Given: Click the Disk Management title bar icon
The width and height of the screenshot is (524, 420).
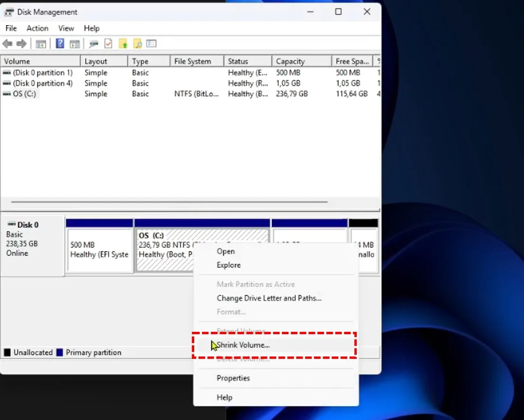Looking at the screenshot, I should [x=9, y=11].
